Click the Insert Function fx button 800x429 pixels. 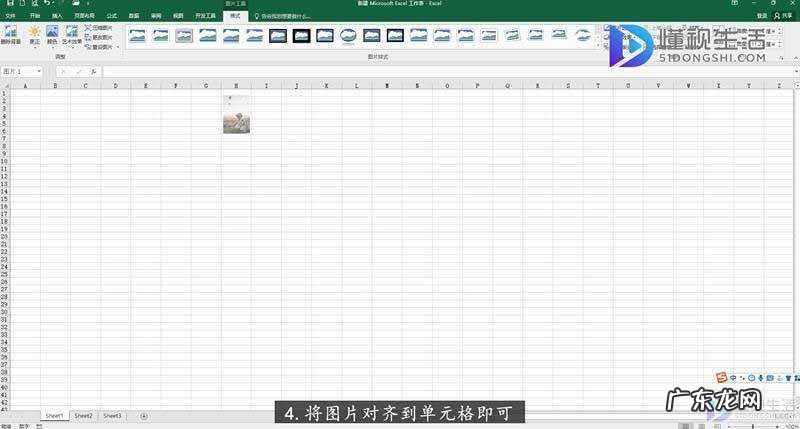click(93, 71)
